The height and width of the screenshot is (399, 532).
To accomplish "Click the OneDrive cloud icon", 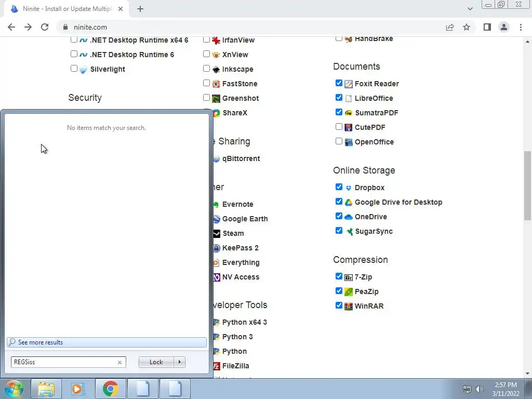I will [349, 217].
